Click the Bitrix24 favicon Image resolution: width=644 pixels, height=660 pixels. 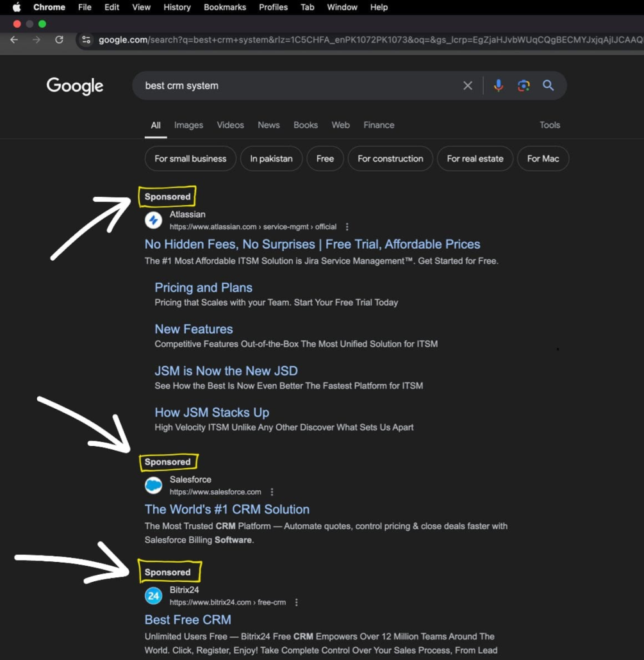pyautogui.click(x=154, y=595)
